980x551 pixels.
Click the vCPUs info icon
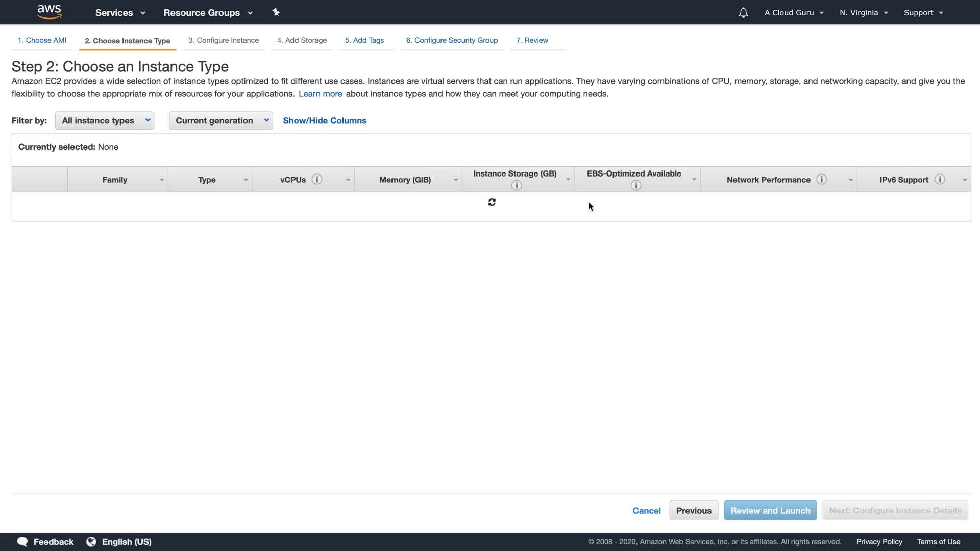pos(317,179)
